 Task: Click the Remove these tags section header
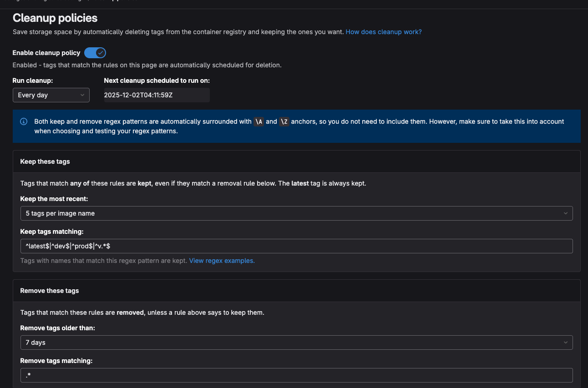click(x=50, y=290)
